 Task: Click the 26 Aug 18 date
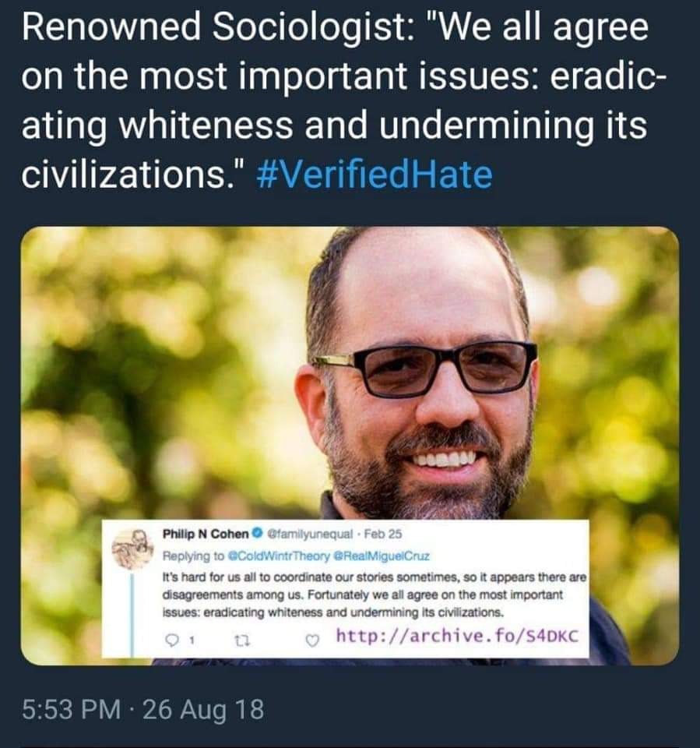[210, 710]
